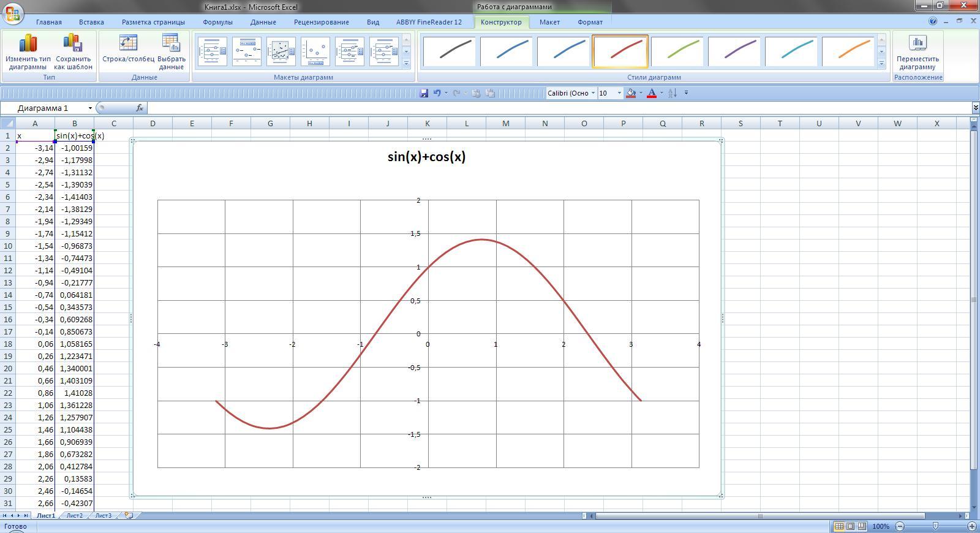Open the Главная ribbon tab
980x533 pixels.
49,22
